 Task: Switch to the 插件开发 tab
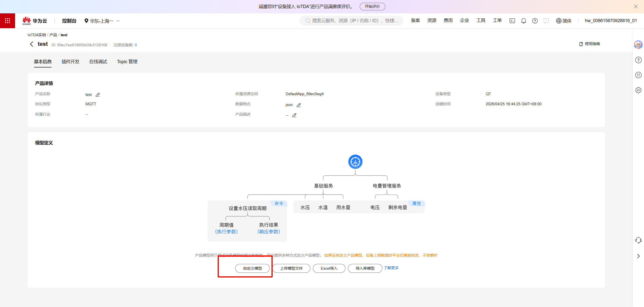(70, 62)
